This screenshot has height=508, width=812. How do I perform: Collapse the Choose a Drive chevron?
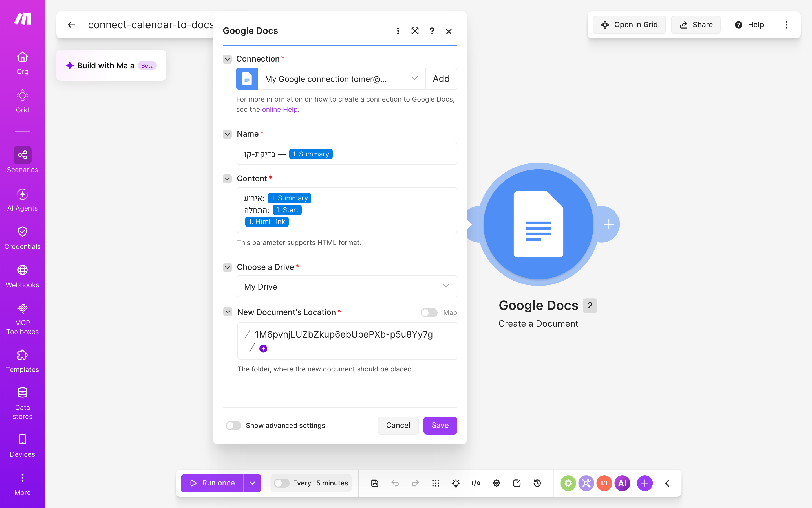point(227,268)
